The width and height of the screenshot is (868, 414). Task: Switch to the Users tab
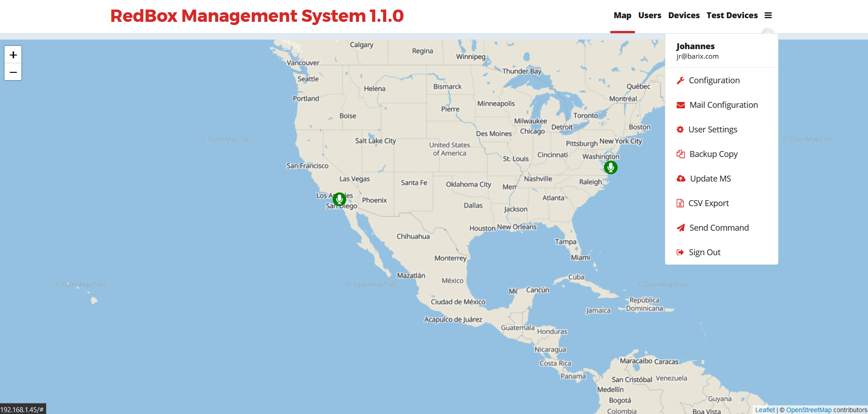click(649, 15)
